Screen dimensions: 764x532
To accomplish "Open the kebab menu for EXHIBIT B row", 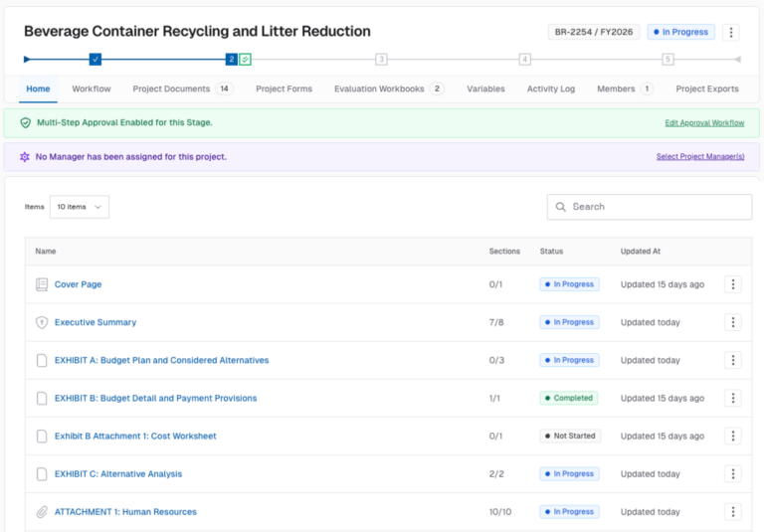I will (x=732, y=398).
